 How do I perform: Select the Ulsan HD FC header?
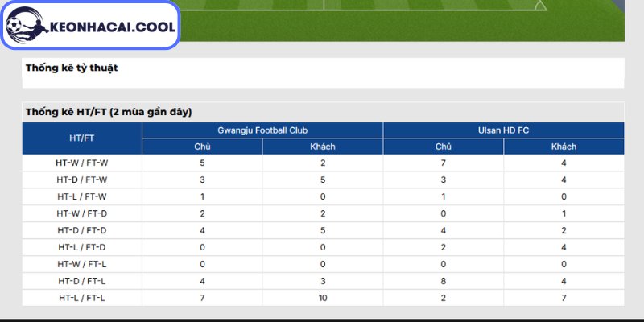[x=504, y=130]
